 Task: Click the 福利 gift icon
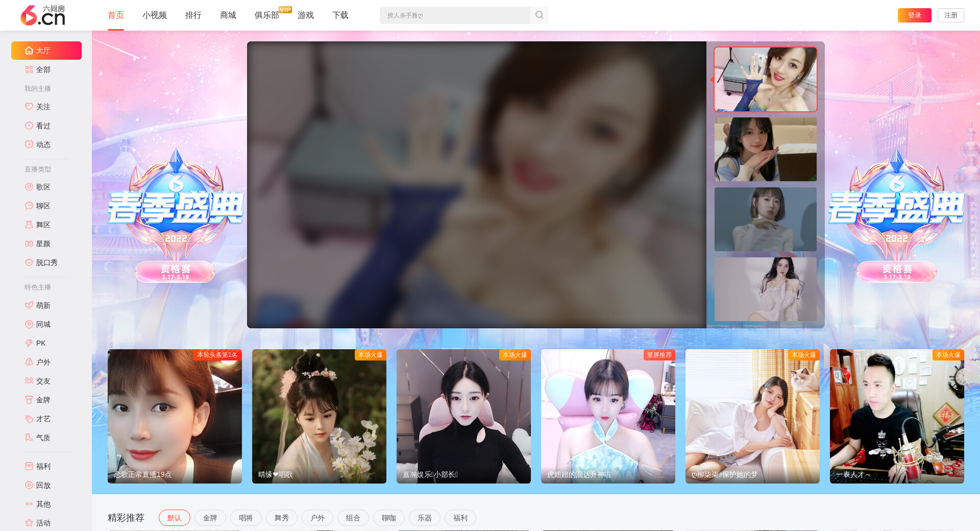pos(29,466)
